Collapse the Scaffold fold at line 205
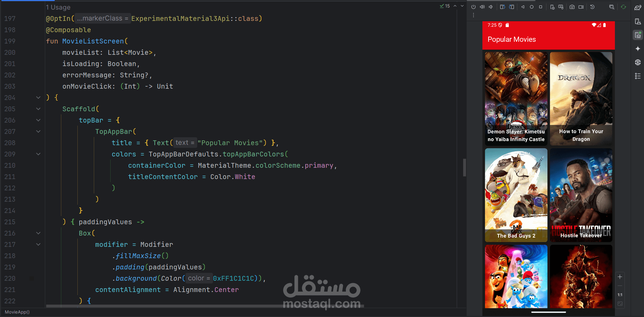644x317 pixels. click(x=38, y=109)
